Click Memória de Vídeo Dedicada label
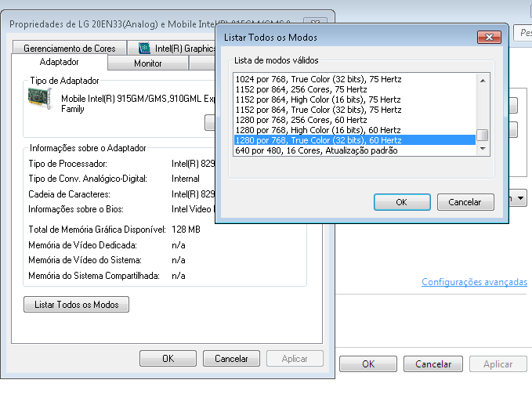Screen dimensions: 532x405 coord(82,245)
